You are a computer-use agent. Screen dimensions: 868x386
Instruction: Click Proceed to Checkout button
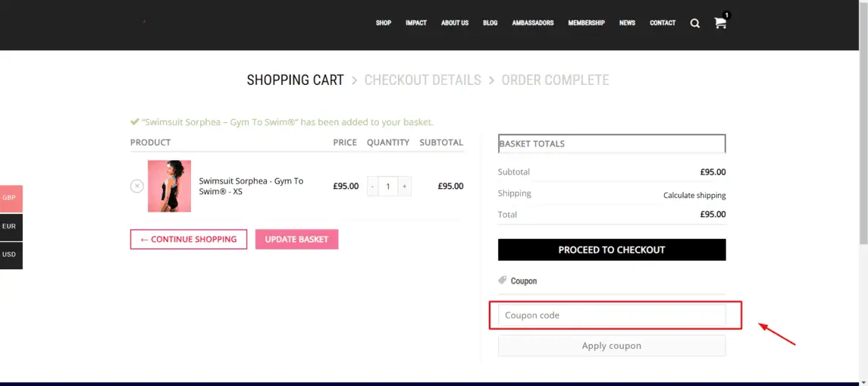click(x=612, y=249)
